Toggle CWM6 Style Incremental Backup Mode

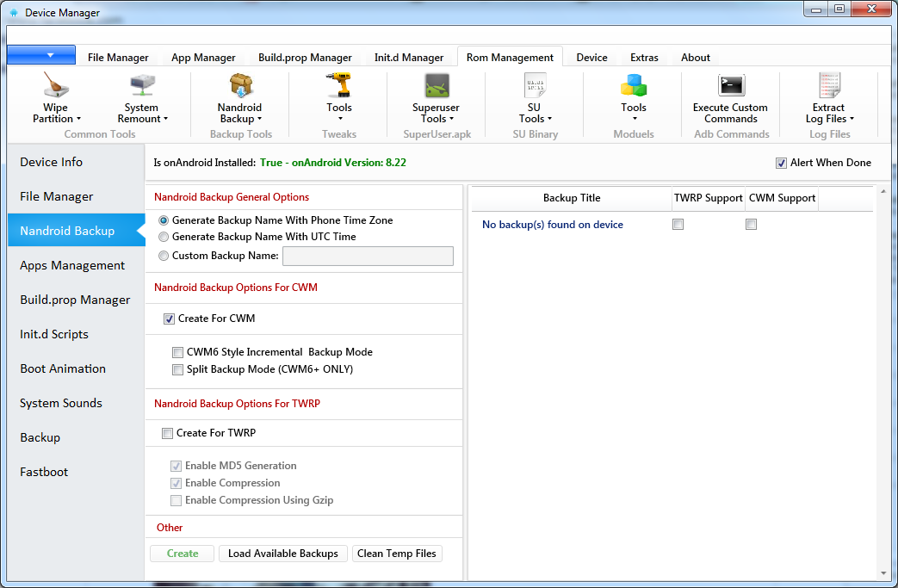[x=177, y=352]
